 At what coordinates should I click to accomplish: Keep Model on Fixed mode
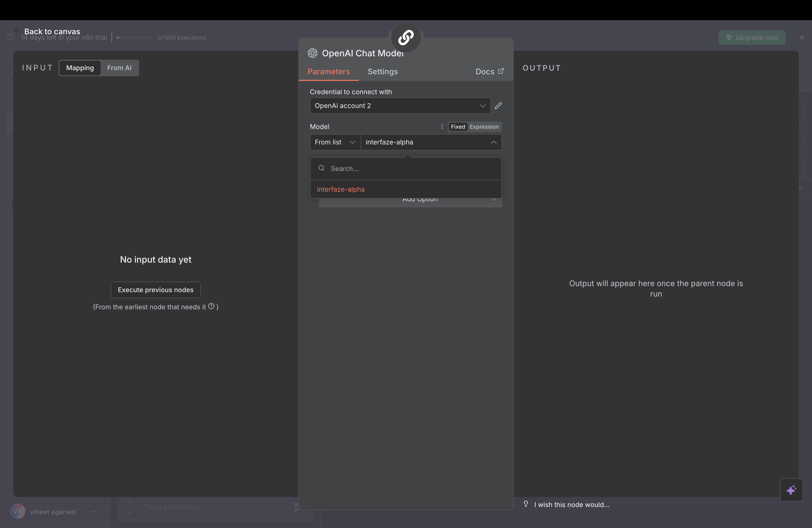point(458,126)
